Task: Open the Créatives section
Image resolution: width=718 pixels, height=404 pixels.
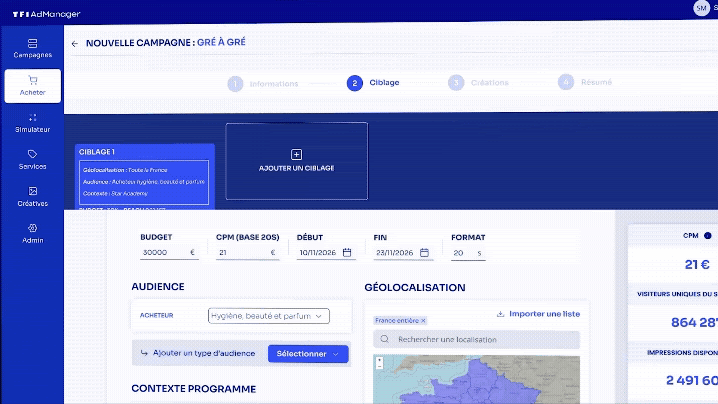Action: [32, 196]
